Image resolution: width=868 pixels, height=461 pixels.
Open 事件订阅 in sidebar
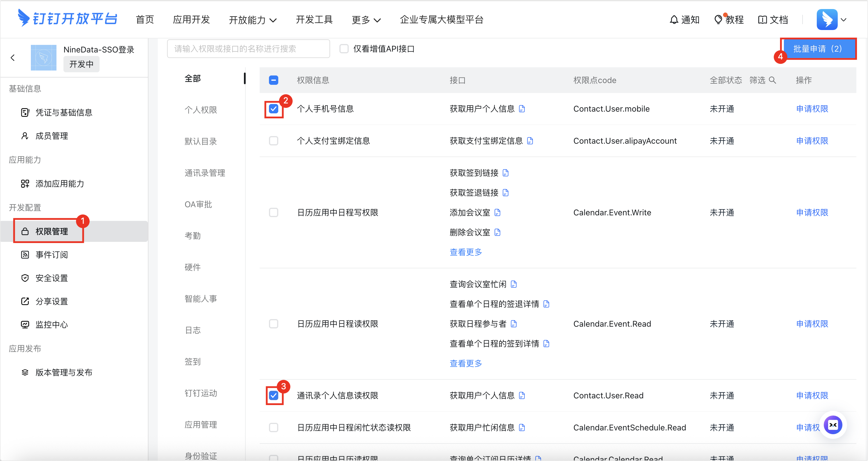coord(52,255)
